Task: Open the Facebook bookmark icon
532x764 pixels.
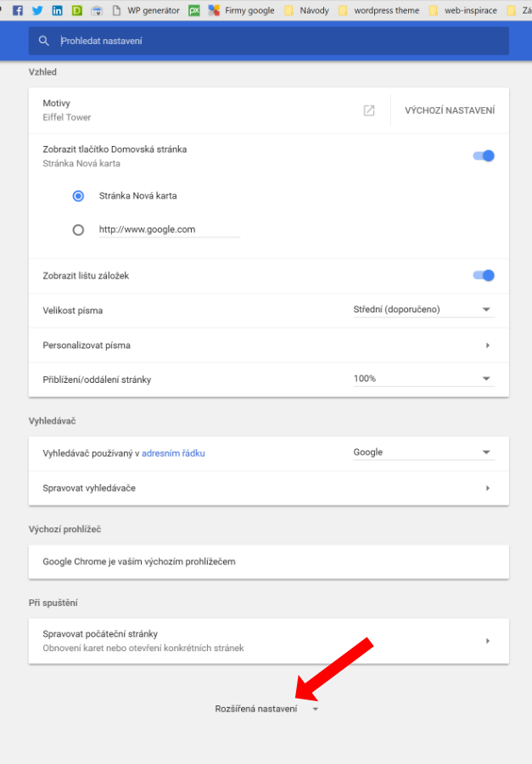Action: point(18,10)
